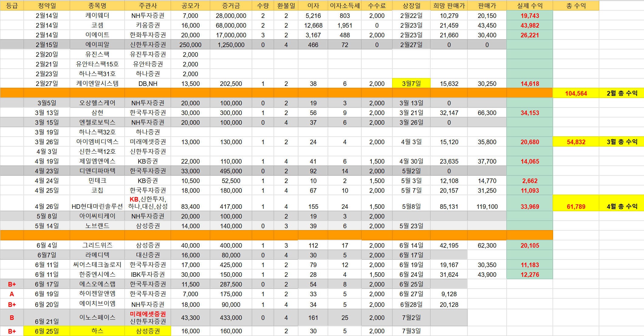Click the 104,564 February total profit cell
This screenshot has width=644, height=336.
pyautogui.click(x=576, y=93)
